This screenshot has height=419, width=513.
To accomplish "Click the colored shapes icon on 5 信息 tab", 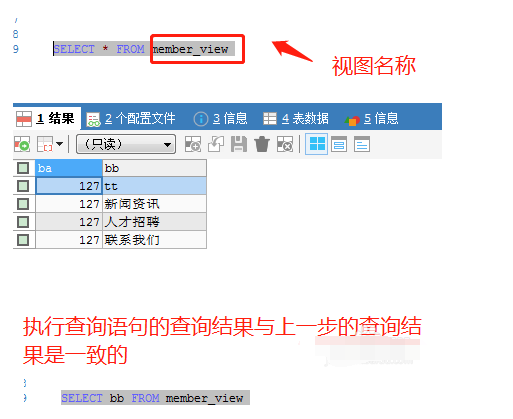I will tap(352, 120).
